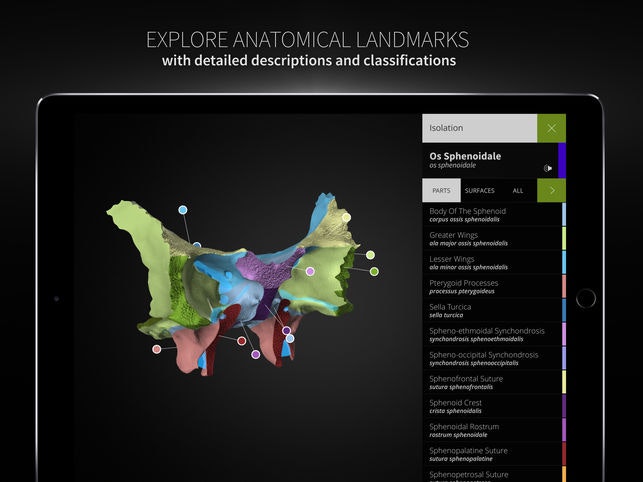Select Body Of The Sphenoid in list
This screenshot has height=482, width=643.
[x=492, y=215]
